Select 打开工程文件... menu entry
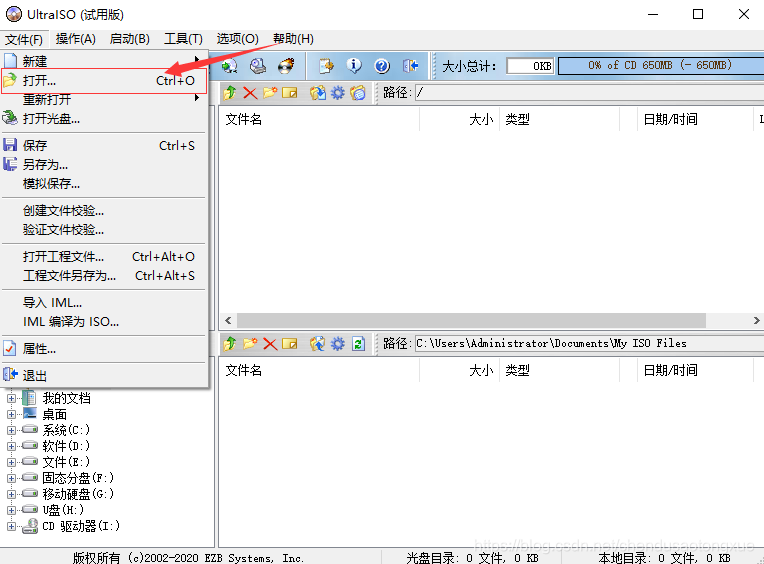 click(104, 256)
